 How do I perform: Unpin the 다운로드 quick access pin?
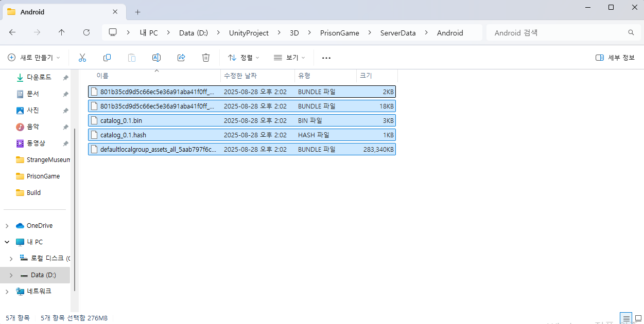(65, 78)
